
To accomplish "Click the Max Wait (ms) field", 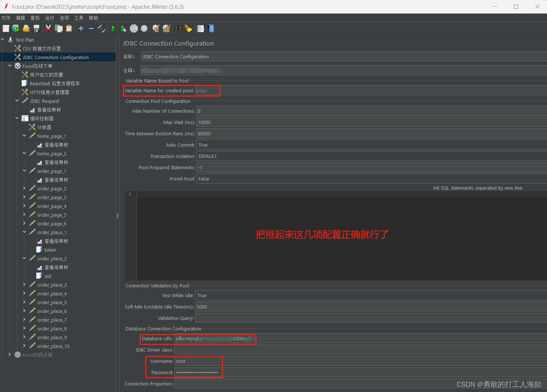I will pyautogui.click(x=371, y=122).
